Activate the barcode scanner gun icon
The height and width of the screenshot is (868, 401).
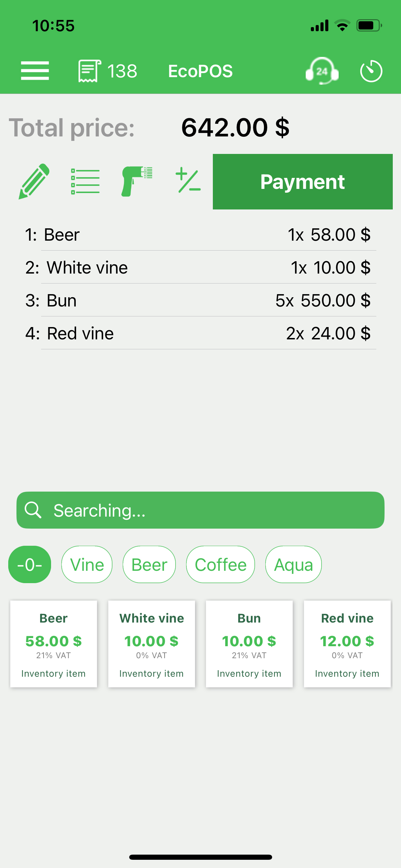[x=136, y=181]
